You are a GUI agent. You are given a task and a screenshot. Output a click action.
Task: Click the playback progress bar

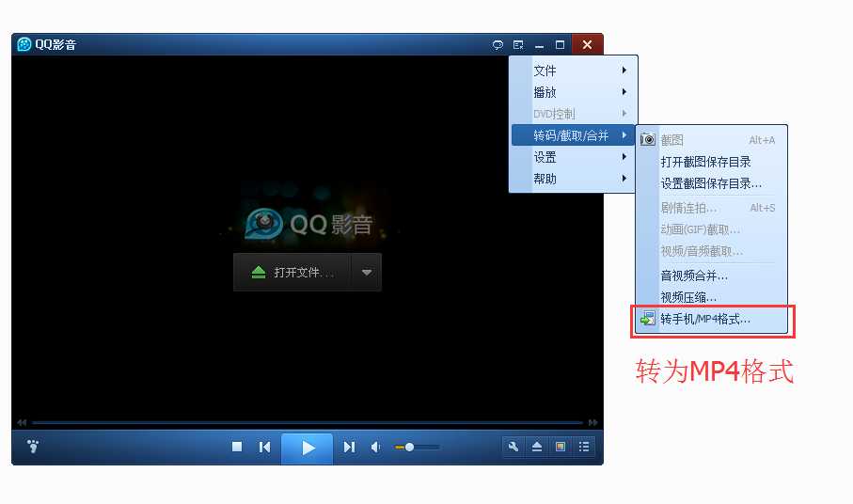pyautogui.click(x=308, y=422)
